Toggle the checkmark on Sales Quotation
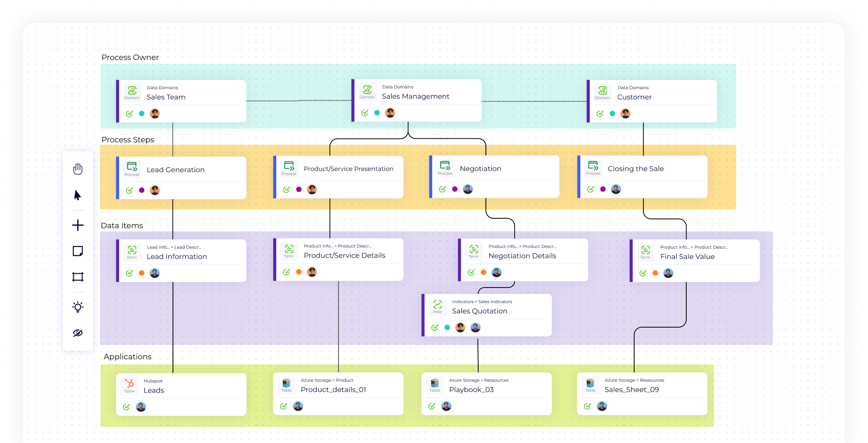Image resolution: width=868 pixels, height=443 pixels. tap(434, 328)
